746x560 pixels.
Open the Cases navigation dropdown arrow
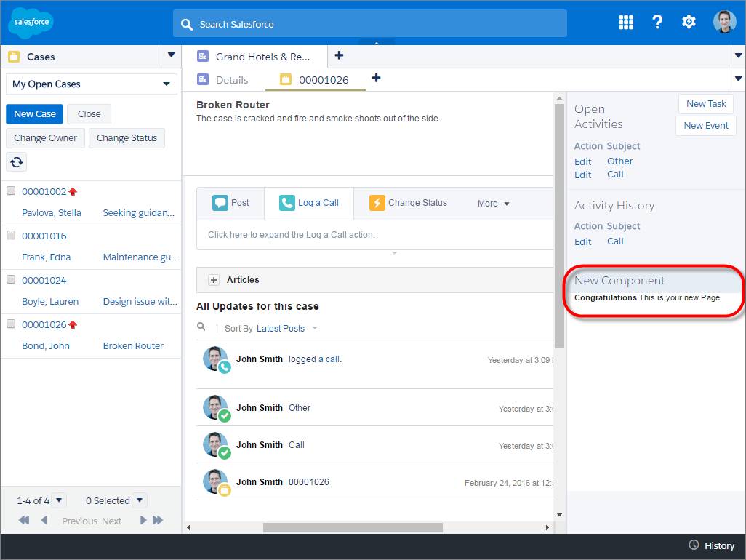(x=172, y=55)
